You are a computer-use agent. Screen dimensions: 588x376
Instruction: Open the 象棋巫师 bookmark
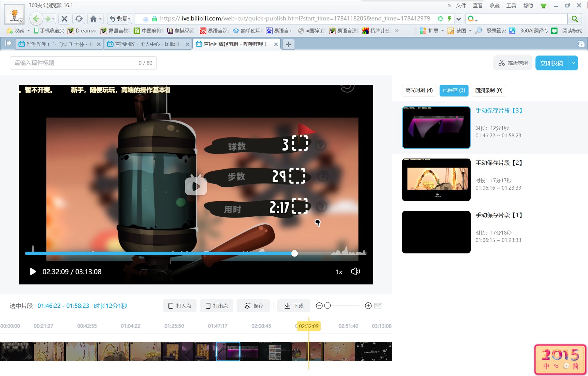coord(181,31)
